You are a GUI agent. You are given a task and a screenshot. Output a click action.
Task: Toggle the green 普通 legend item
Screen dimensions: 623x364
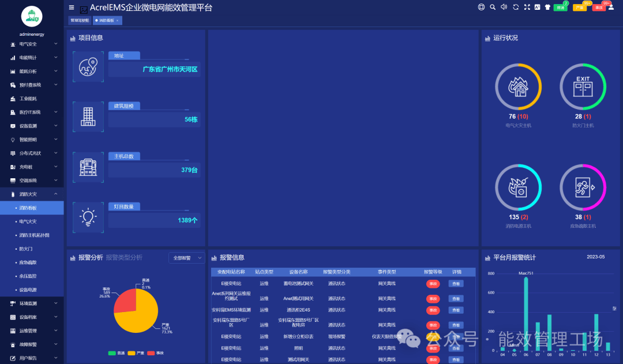tap(117, 353)
